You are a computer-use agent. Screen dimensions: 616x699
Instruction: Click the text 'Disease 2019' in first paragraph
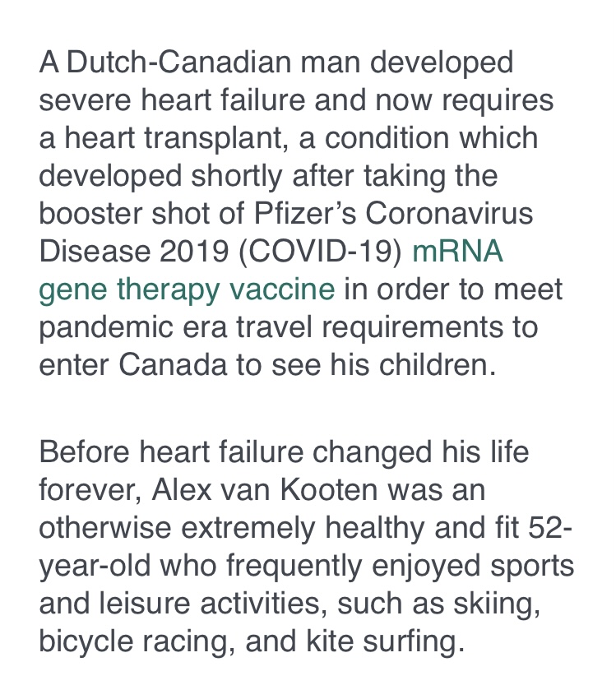pos(134,252)
